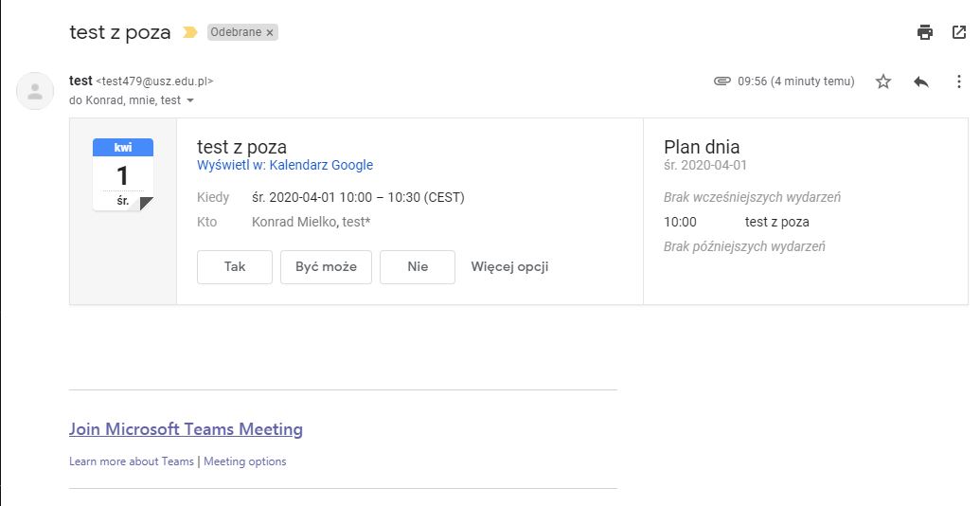Click the paperclip attachment icon
The width and height of the screenshot is (980, 506).
pyautogui.click(x=722, y=81)
